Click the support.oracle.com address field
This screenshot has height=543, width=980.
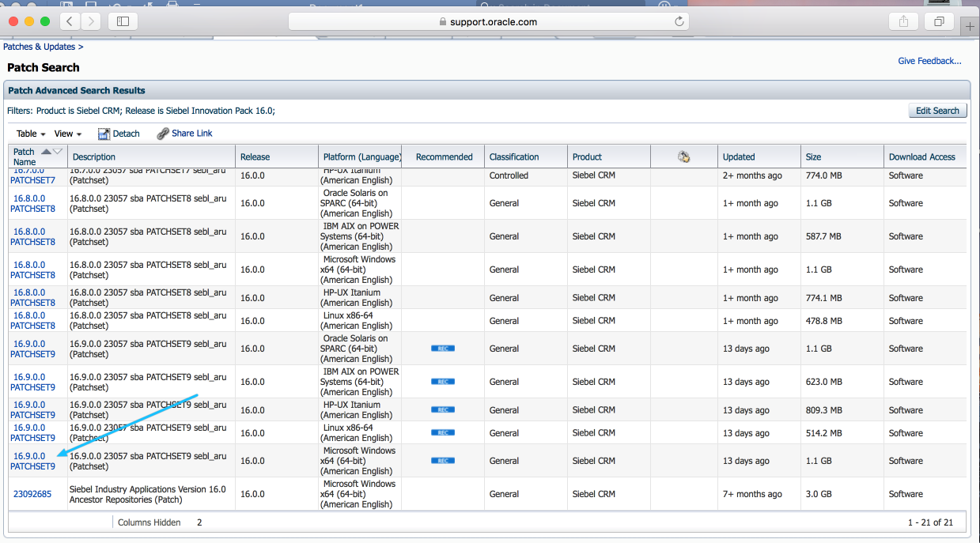click(x=489, y=21)
